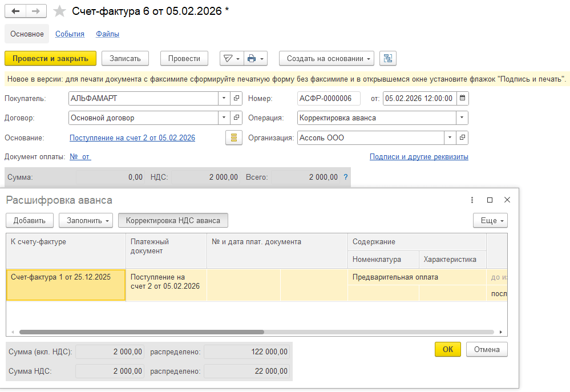Click the horizontal scrollbar in advance table
The image size is (570, 392).
point(142,332)
